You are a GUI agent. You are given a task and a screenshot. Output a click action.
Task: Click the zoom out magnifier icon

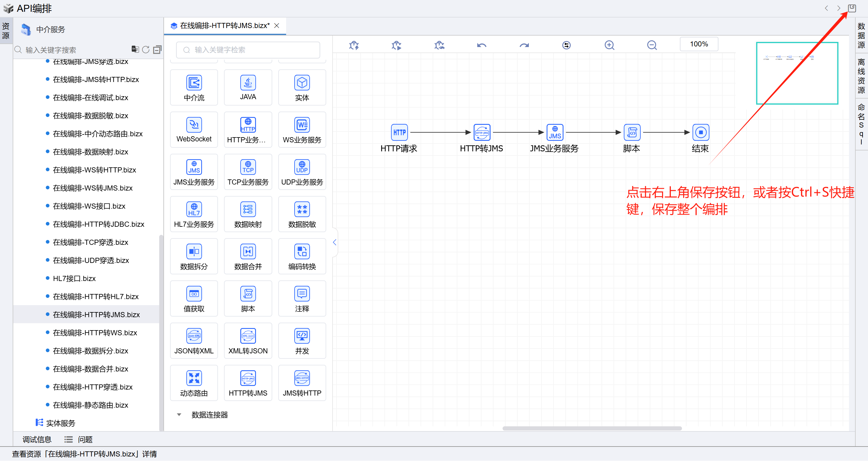652,45
